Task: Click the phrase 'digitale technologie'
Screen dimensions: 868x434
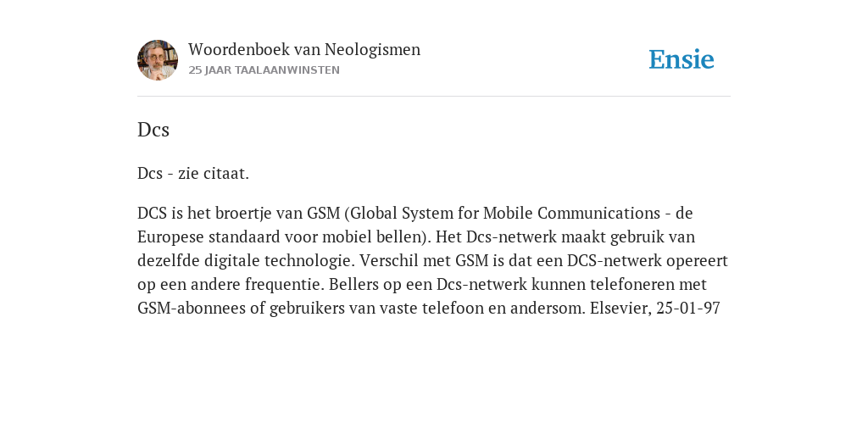Action: [279, 261]
